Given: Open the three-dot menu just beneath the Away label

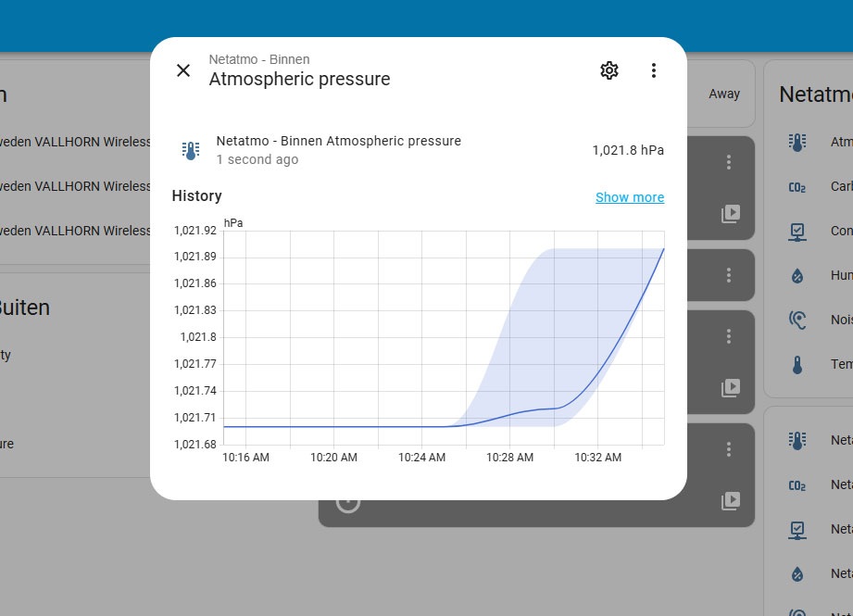Looking at the screenshot, I should (x=729, y=162).
